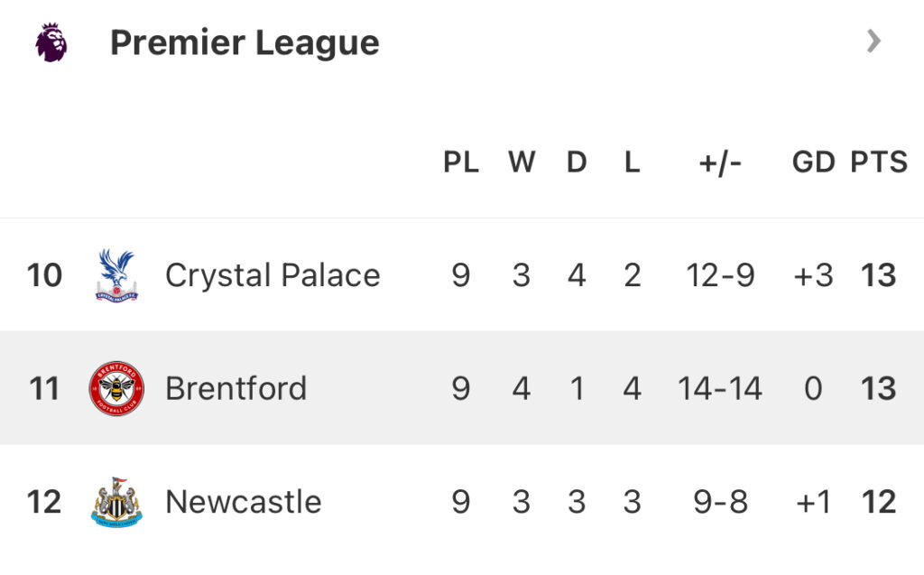This screenshot has width=924, height=575.
Task: Open Newcastle team name
Action: [244, 502]
